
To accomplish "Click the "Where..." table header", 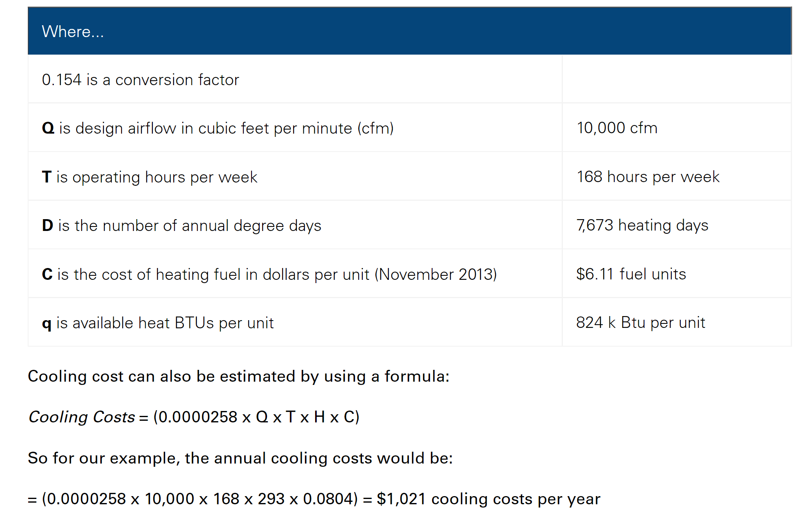I will (73, 32).
